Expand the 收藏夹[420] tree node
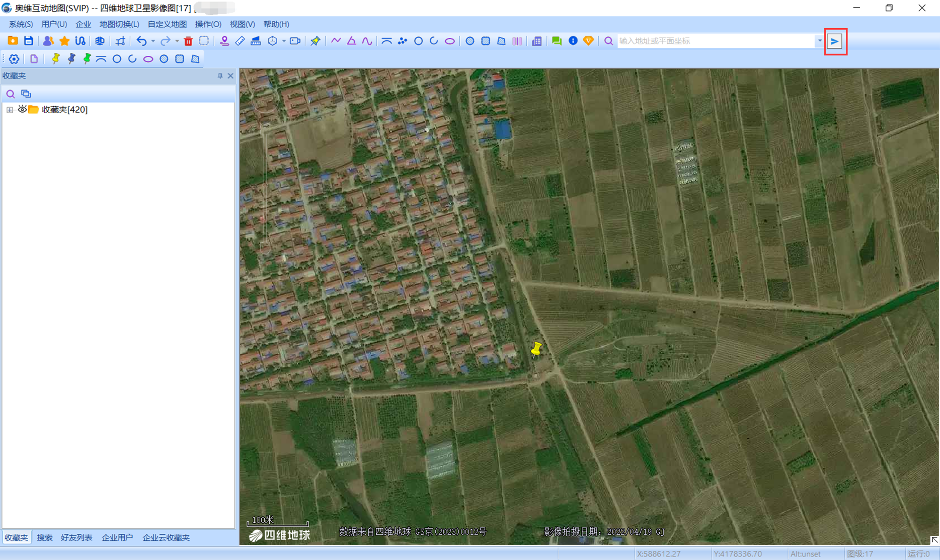 tap(10, 110)
